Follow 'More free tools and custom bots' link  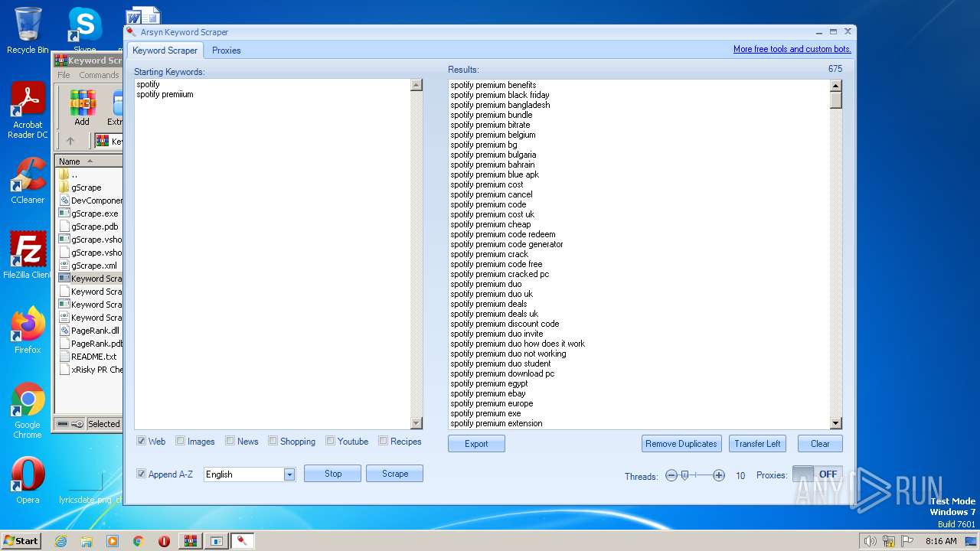[792, 49]
